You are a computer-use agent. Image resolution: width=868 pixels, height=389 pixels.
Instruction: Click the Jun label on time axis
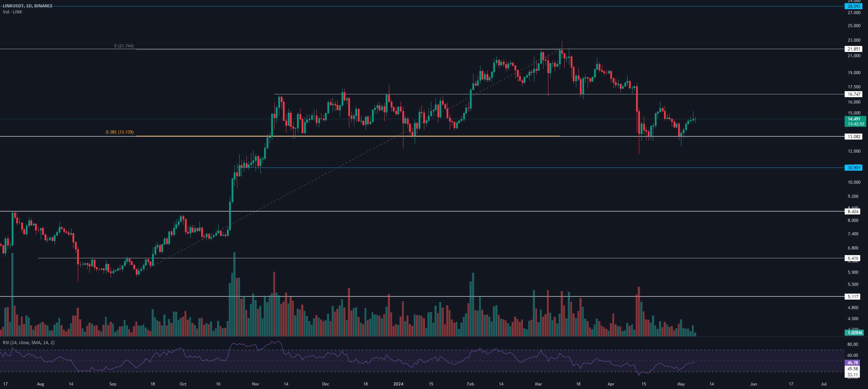(754, 384)
